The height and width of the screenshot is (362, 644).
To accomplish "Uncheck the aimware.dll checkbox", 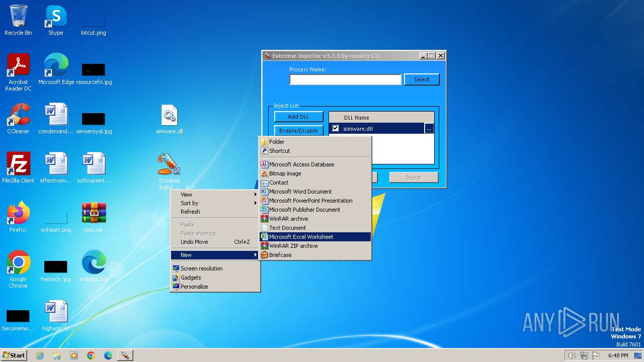I will click(336, 129).
